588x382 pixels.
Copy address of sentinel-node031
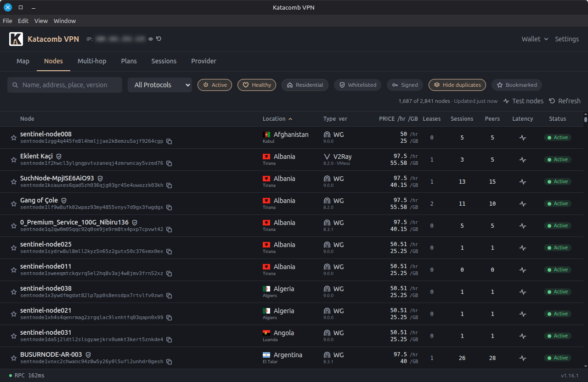[x=169, y=340]
